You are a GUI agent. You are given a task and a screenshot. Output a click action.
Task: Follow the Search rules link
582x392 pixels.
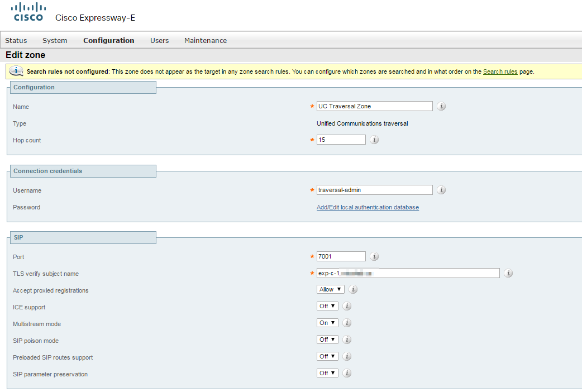click(x=500, y=71)
